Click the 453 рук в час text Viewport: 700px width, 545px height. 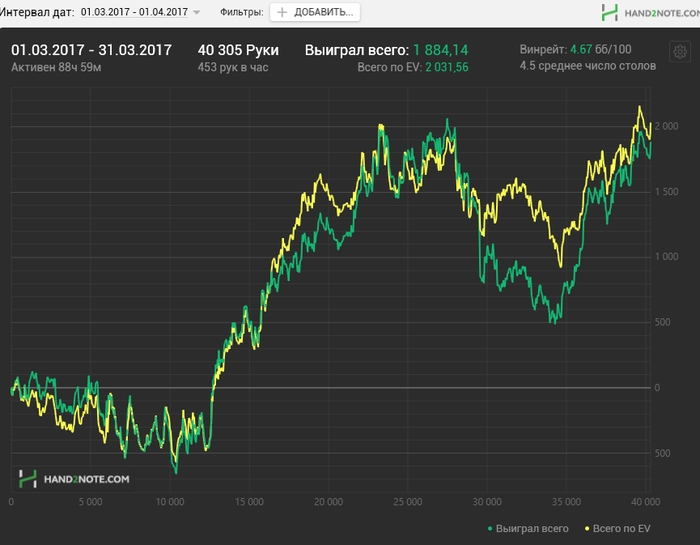(233, 67)
